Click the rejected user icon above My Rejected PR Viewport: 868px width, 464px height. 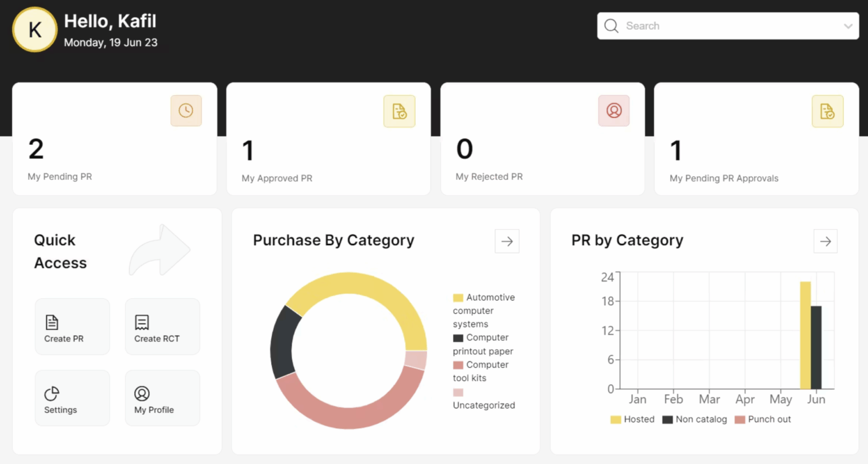click(613, 110)
